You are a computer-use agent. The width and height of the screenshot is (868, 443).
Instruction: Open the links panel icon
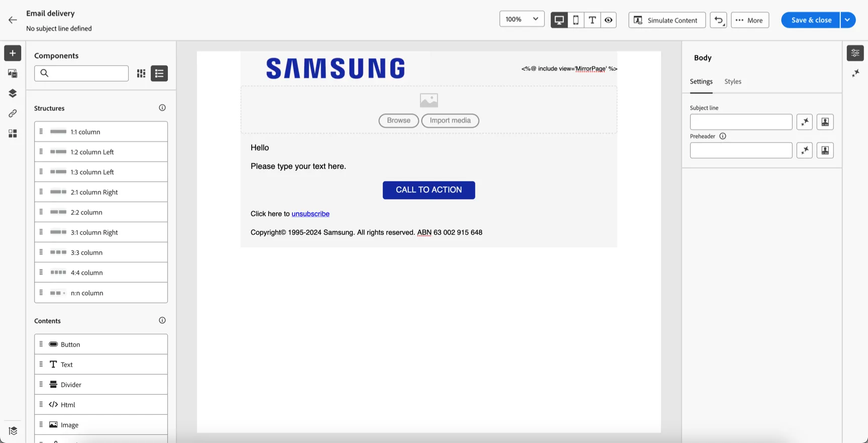click(x=13, y=114)
